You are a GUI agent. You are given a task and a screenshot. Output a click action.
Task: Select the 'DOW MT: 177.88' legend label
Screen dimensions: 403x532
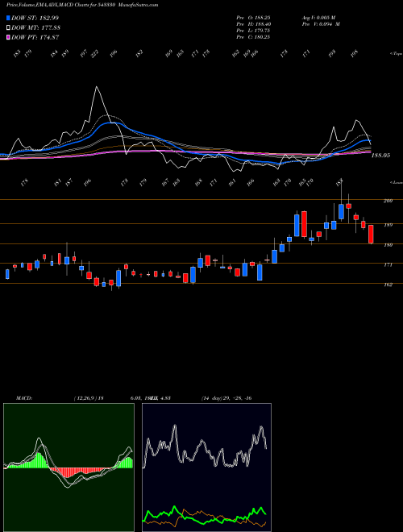point(35,28)
